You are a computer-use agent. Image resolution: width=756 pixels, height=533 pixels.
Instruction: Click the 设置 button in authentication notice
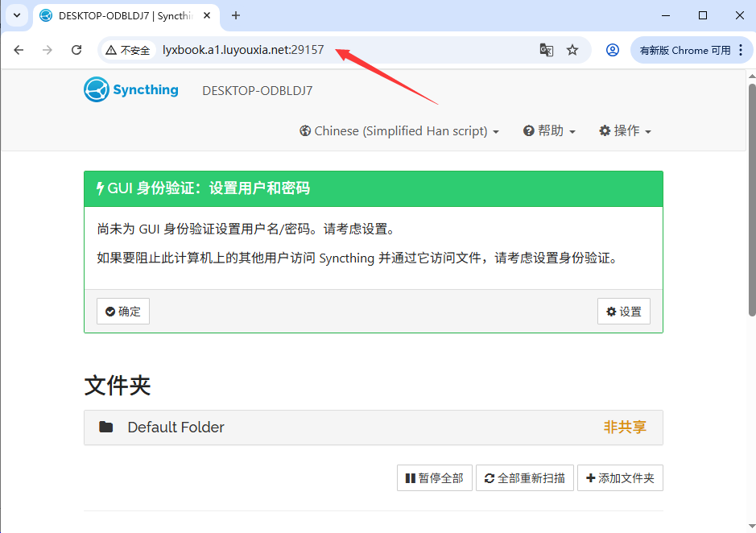point(623,311)
